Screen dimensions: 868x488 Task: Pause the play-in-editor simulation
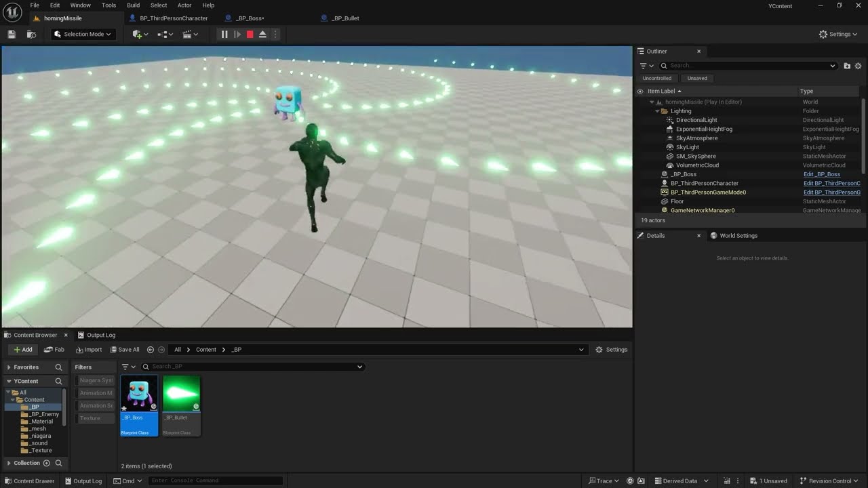tap(224, 35)
